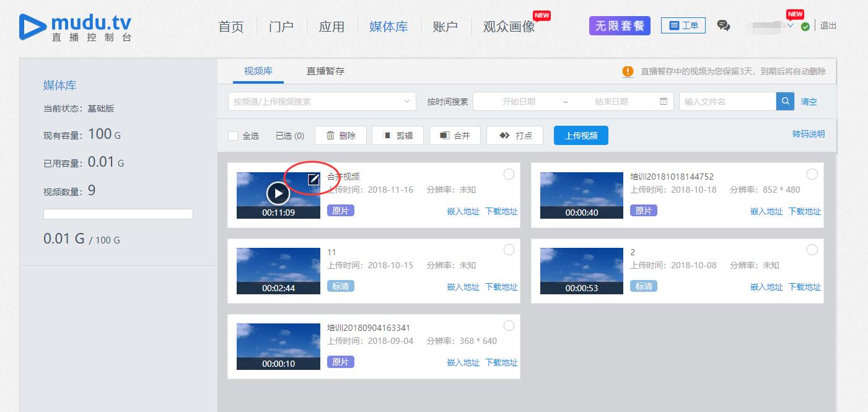Open the 媒体库 menu

point(388,27)
